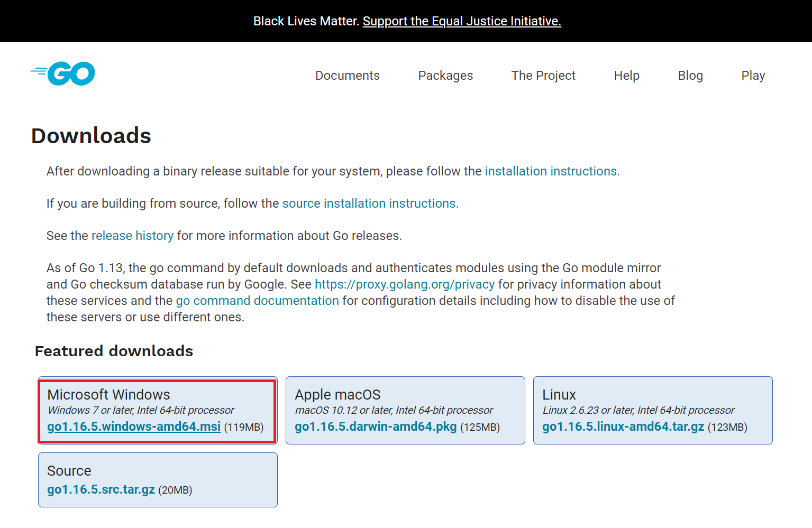Open the Play playground link
Image resolution: width=812 pixels, height=528 pixels.
[753, 76]
